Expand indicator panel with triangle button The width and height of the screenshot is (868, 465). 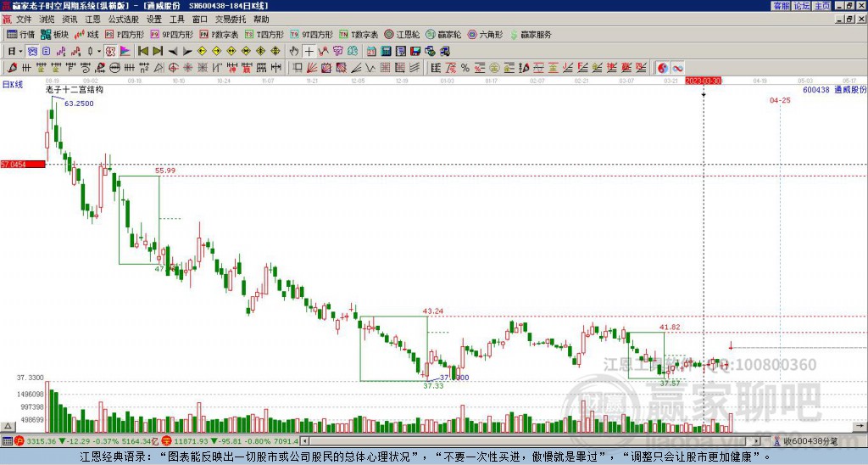pos(8,426)
